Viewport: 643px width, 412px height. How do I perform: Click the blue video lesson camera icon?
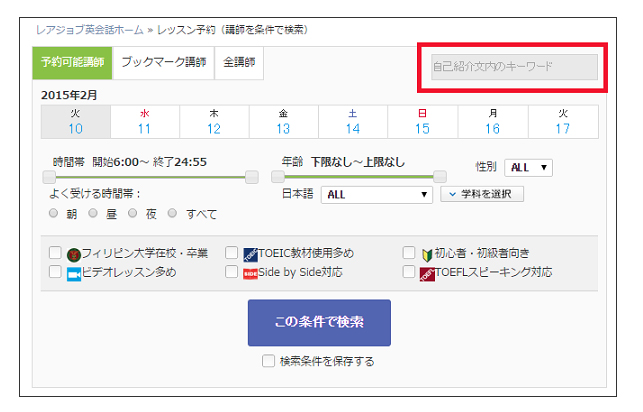74,274
